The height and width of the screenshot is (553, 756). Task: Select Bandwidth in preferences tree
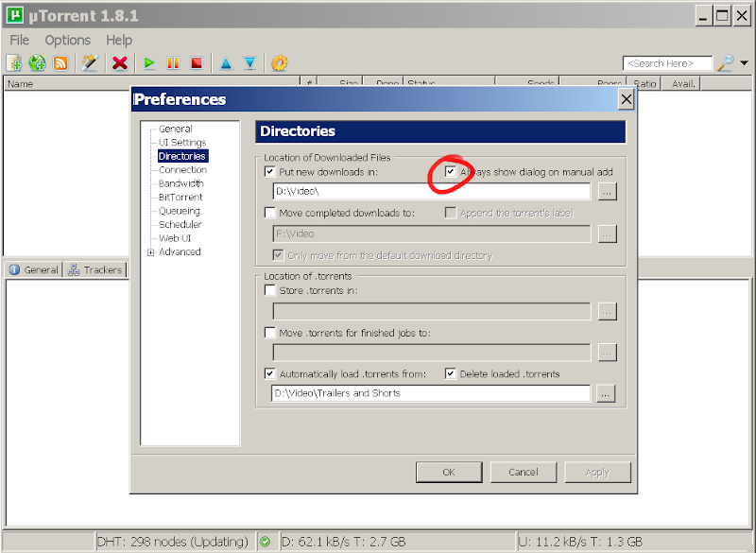coord(181,183)
